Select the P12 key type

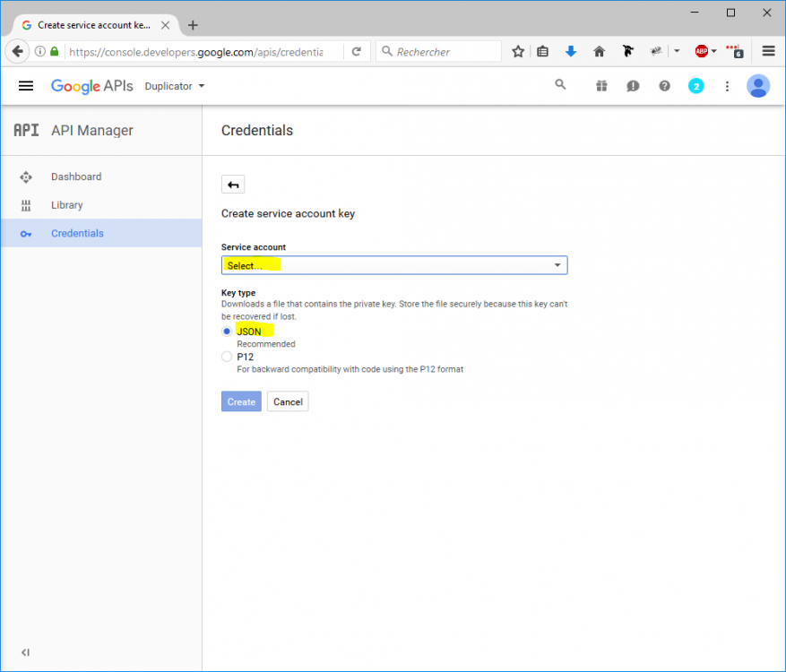coord(227,357)
